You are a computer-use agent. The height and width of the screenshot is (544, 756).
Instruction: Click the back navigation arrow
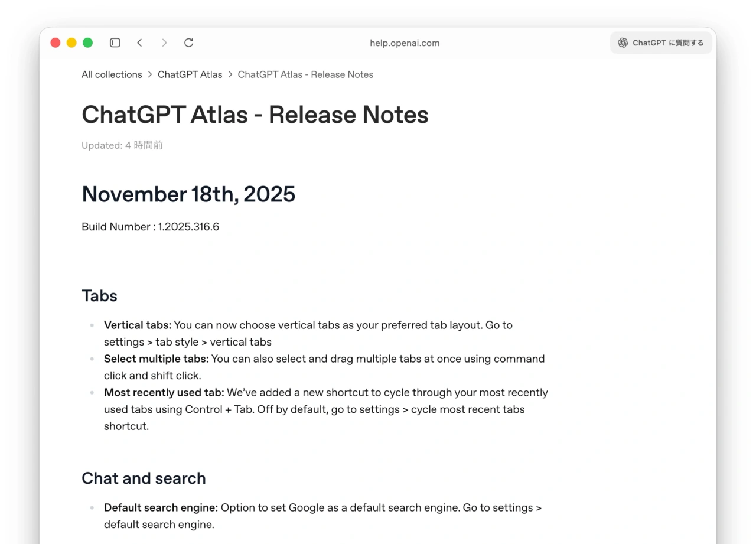[140, 43]
